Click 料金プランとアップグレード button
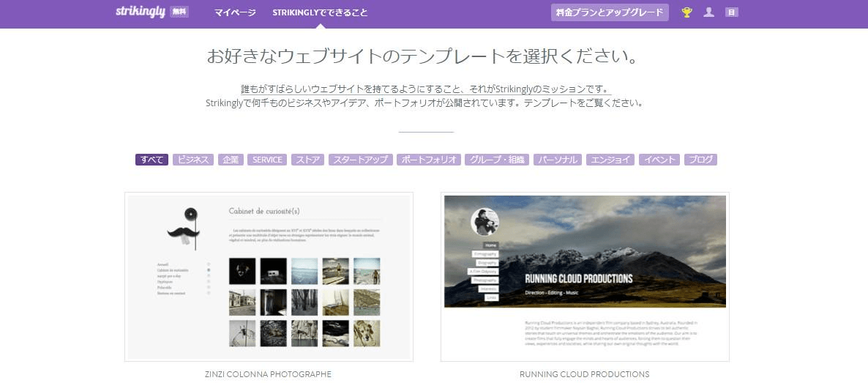 (x=610, y=12)
